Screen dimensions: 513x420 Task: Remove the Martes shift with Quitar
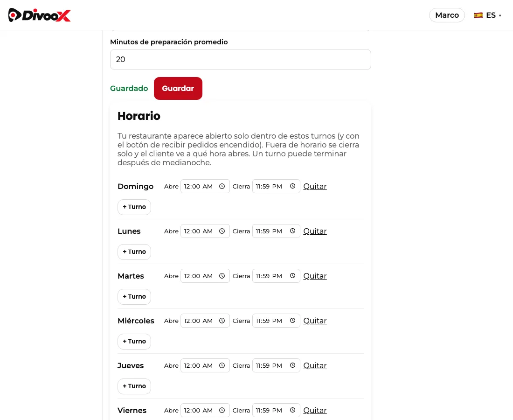[315, 276]
